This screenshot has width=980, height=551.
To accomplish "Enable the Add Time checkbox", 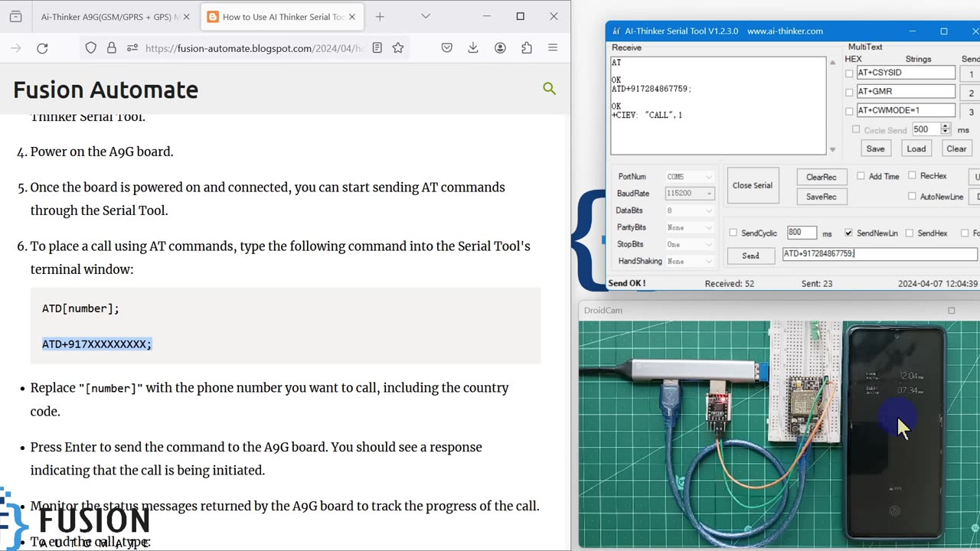I will click(x=861, y=176).
